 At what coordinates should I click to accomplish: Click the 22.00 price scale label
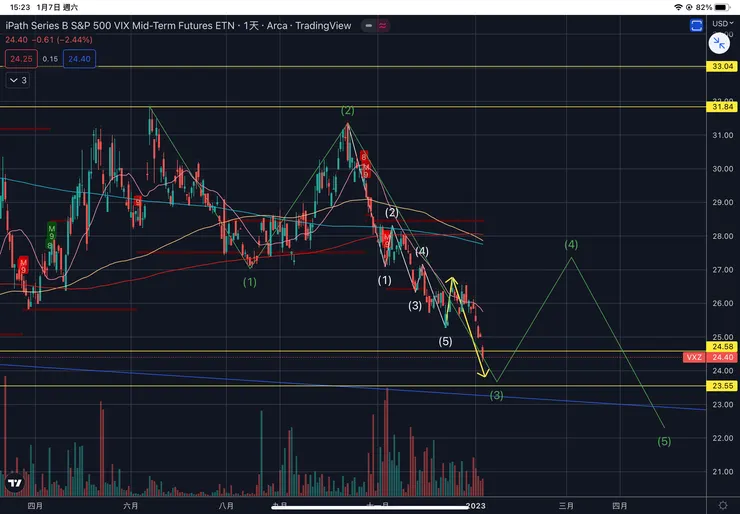(722, 438)
